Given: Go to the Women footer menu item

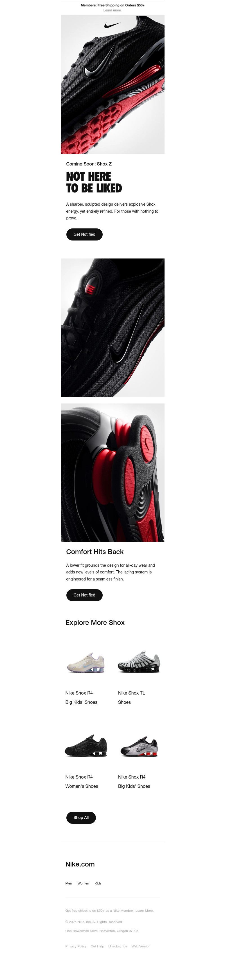Looking at the screenshot, I should (x=83, y=883).
